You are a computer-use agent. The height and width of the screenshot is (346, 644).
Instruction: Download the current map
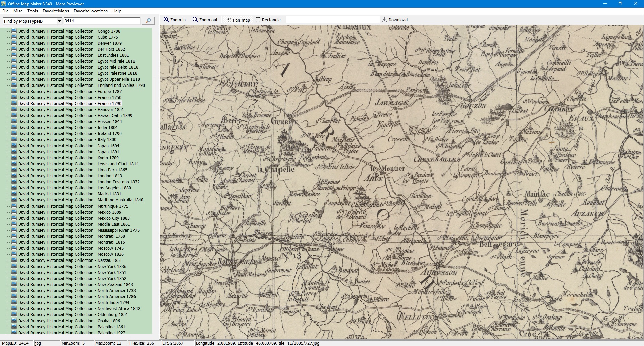click(x=395, y=20)
